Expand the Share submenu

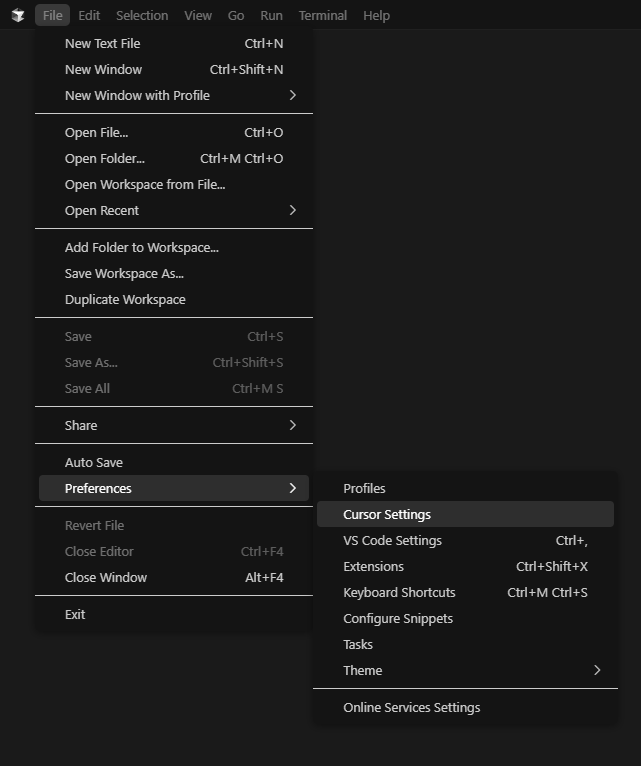click(x=174, y=425)
